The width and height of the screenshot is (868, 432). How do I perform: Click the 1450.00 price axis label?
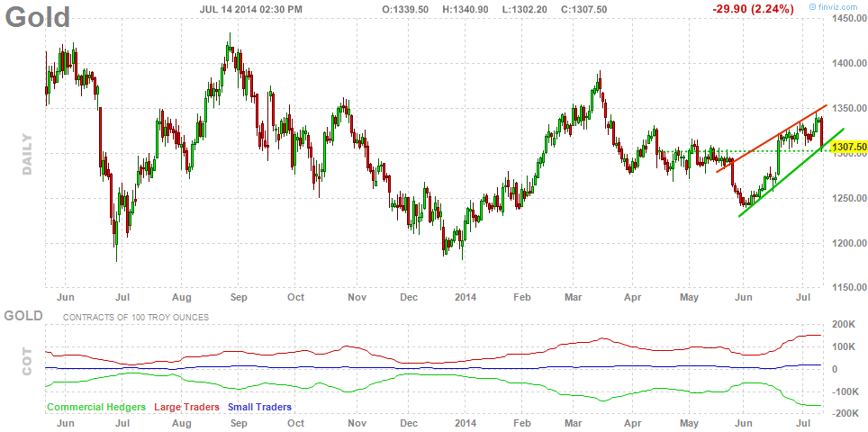(x=849, y=19)
